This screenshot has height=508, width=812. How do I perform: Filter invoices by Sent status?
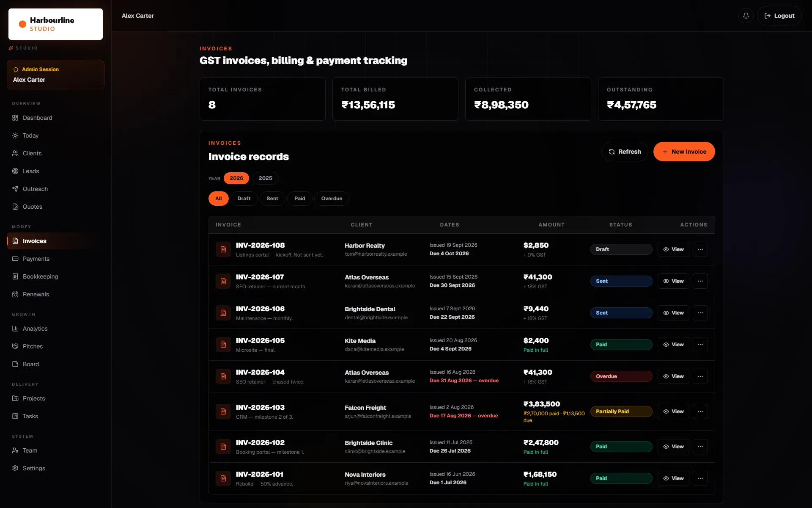(272, 199)
